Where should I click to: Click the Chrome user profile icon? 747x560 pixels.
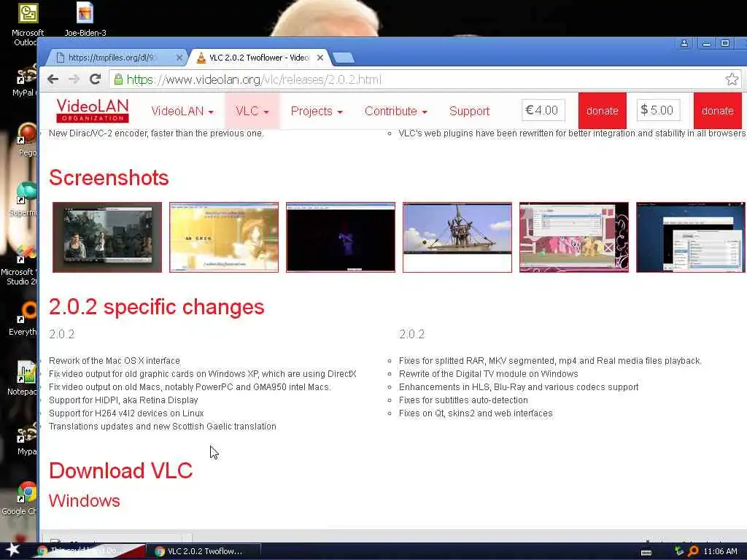click(x=684, y=43)
